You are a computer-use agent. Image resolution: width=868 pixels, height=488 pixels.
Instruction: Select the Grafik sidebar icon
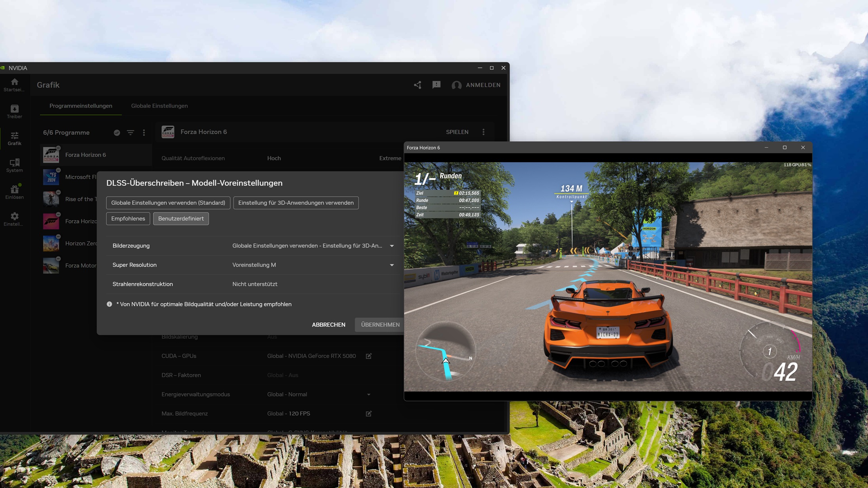pos(14,138)
